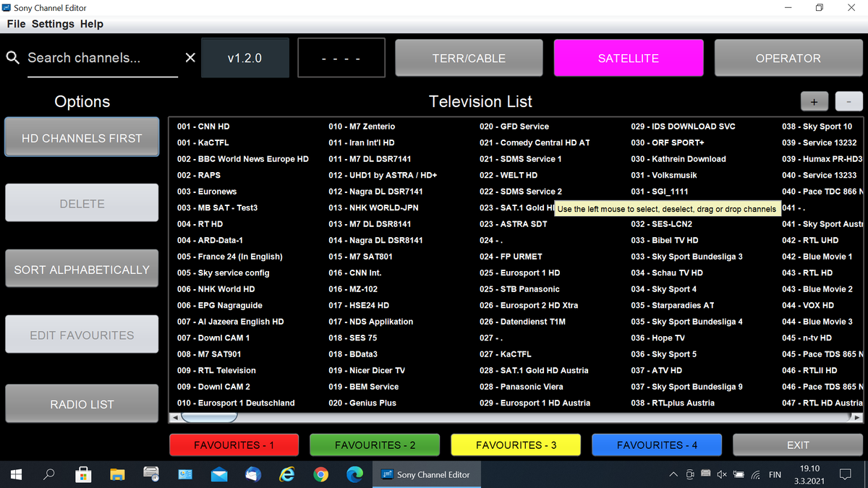Click the muted volume tray icon

720,475
